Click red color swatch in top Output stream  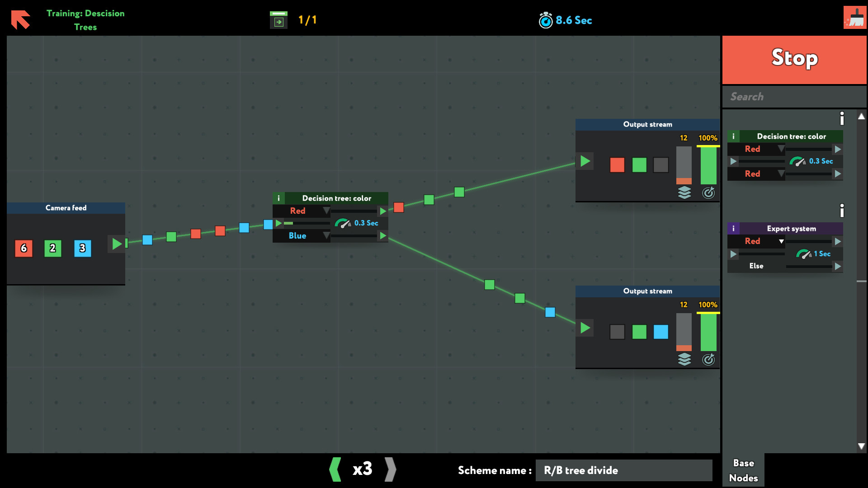(x=617, y=164)
